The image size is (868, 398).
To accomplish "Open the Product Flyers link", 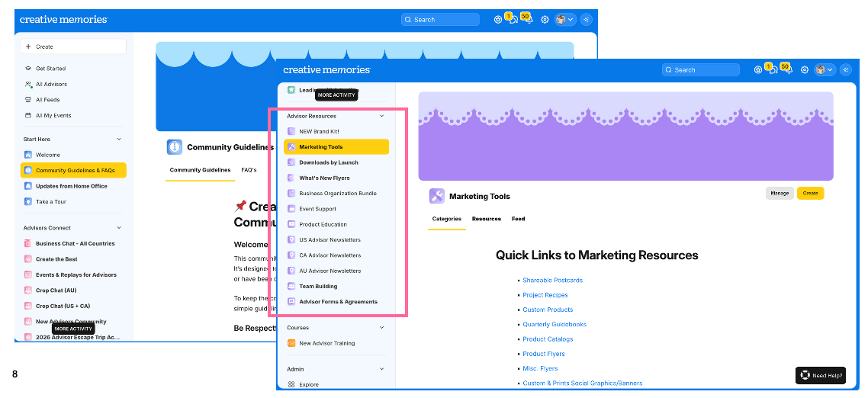I will point(544,354).
